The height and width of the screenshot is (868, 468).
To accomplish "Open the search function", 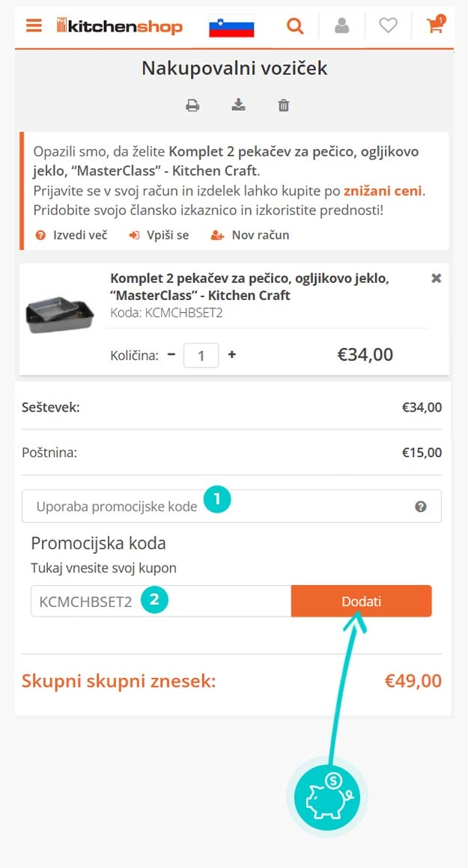I will point(295,25).
